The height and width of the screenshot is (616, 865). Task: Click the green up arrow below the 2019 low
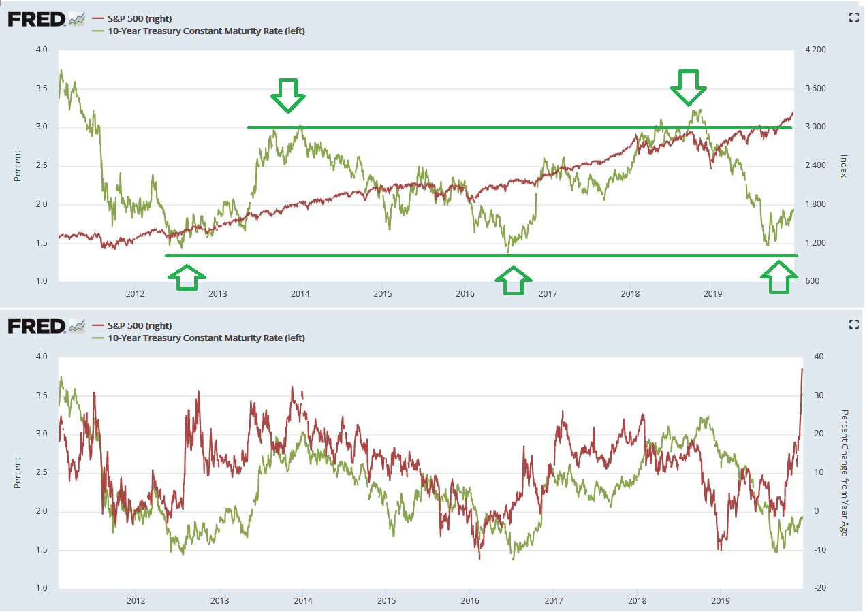pos(779,277)
